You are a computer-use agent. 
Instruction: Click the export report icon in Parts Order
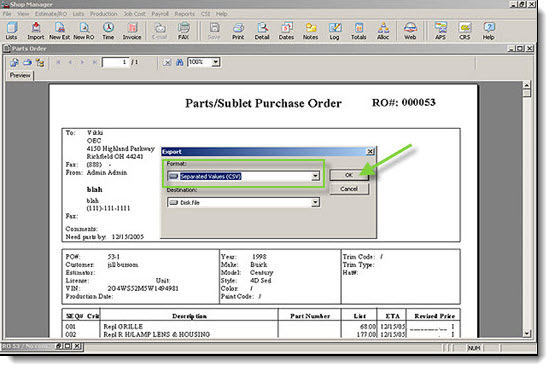(14, 62)
